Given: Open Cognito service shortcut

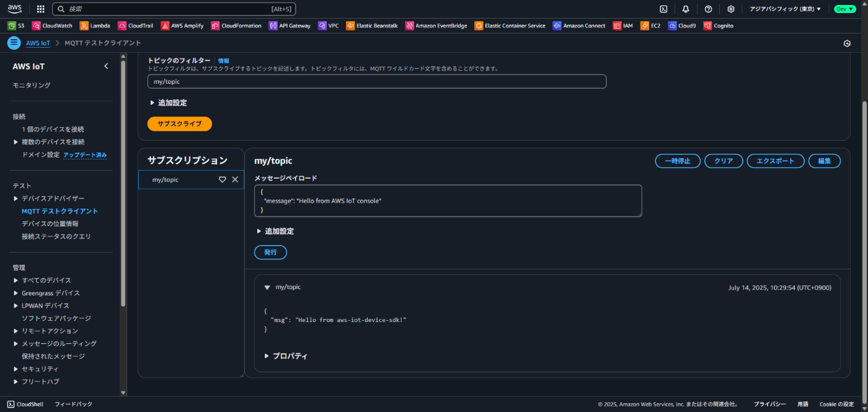Looking at the screenshot, I should [719, 26].
